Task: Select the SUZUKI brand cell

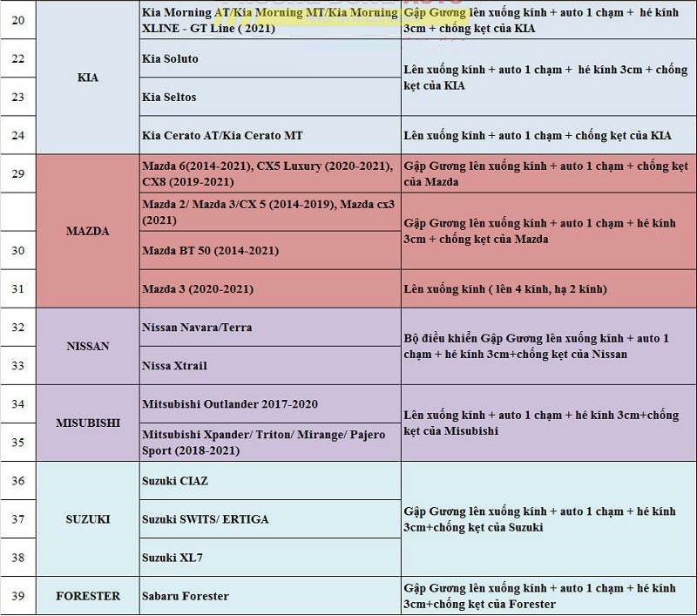Action: 88,519
